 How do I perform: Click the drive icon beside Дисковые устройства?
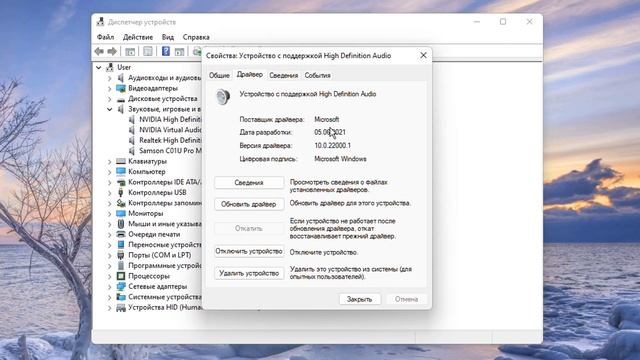[x=121, y=99]
